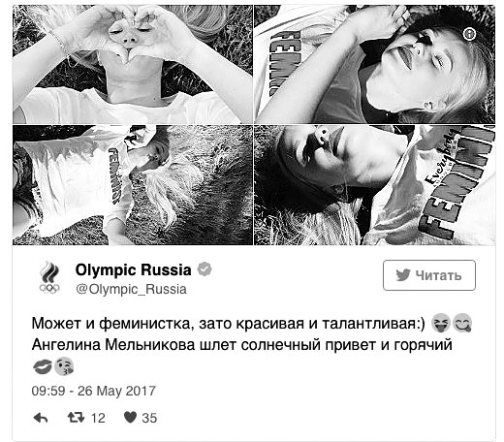The height and width of the screenshot is (442, 504).
Task: Open the heart-hands photo thumbnail
Action: [133, 64]
